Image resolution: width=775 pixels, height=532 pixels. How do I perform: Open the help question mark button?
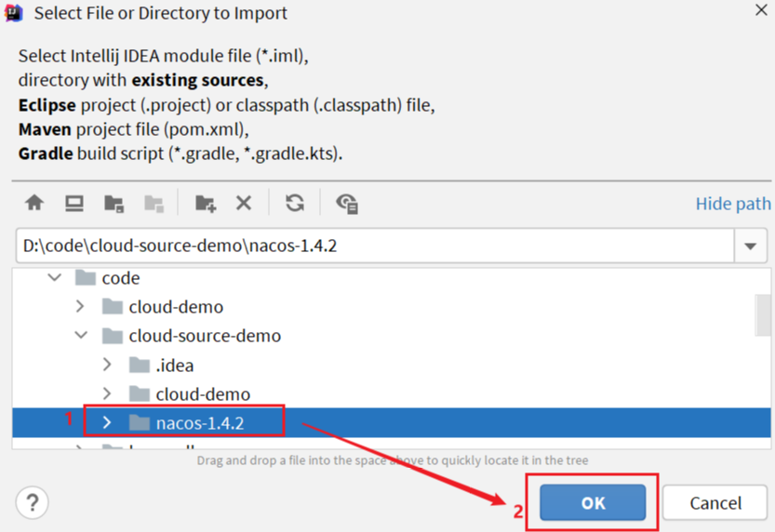pos(33,502)
